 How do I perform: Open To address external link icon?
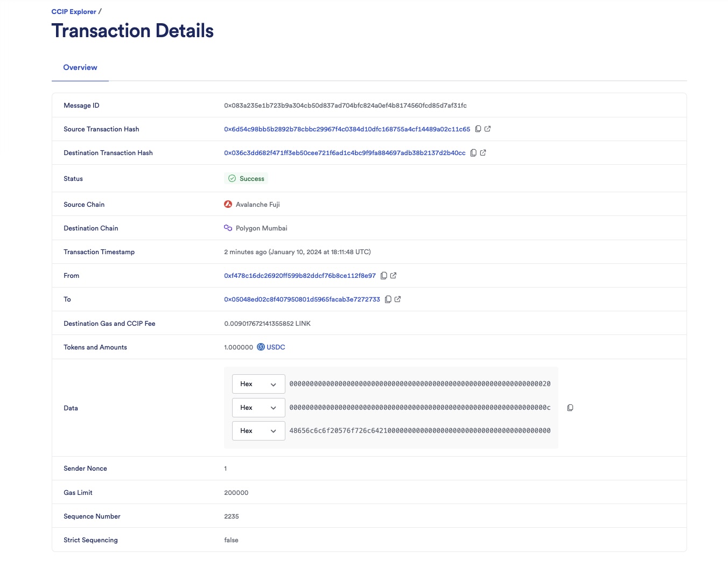397,299
